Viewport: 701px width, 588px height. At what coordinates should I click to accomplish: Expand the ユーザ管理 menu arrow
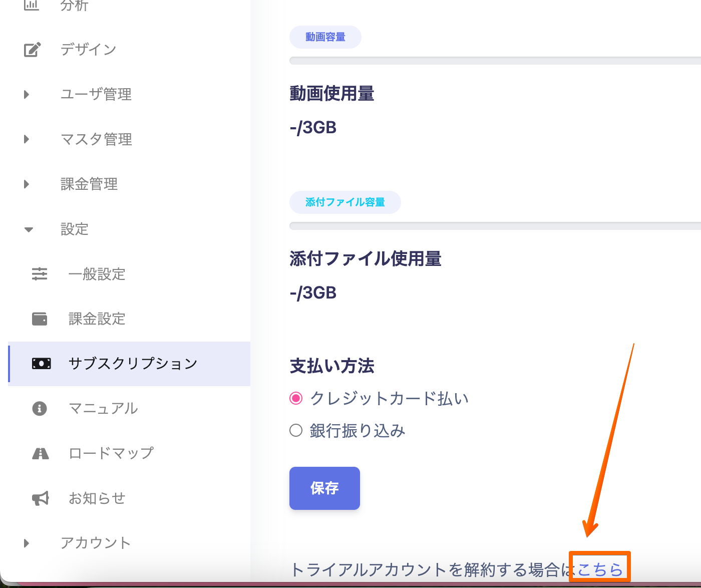tap(27, 94)
